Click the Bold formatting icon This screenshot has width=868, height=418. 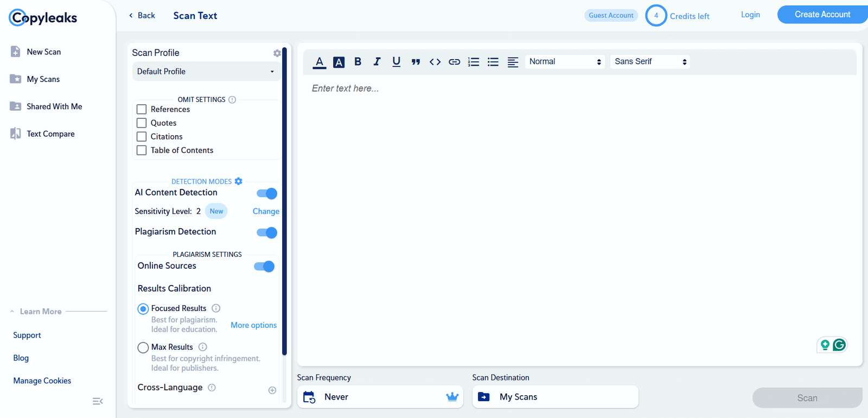click(358, 62)
